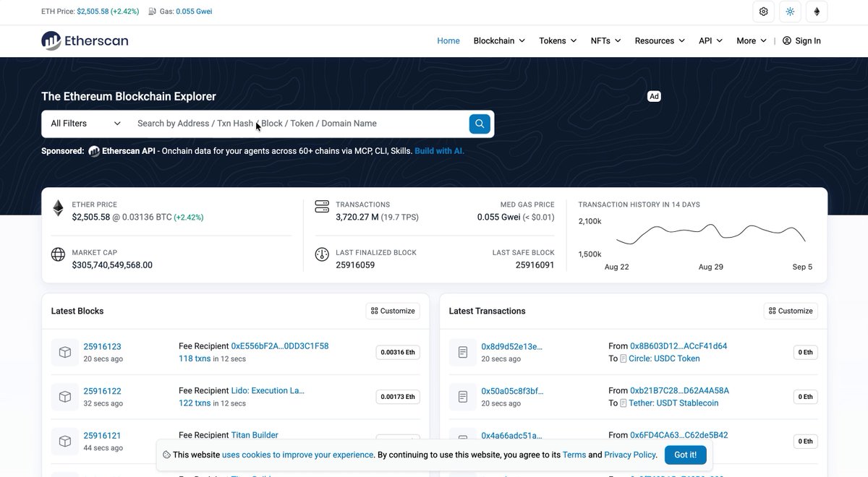Screen dimensions: 868x477
Task: Click the Transactions server icon
Action: click(322, 207)
